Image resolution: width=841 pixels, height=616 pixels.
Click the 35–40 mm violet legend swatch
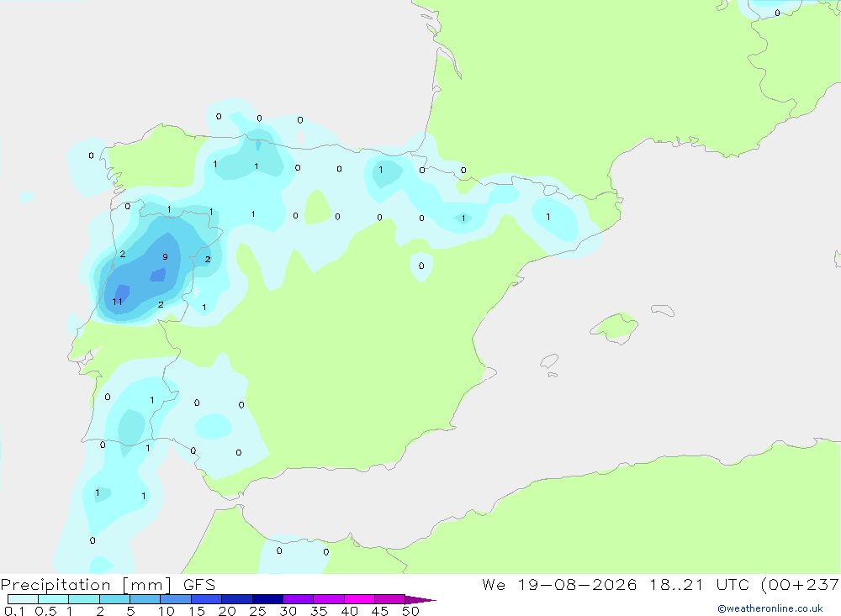pyautogui.click(x=328, y=599)
